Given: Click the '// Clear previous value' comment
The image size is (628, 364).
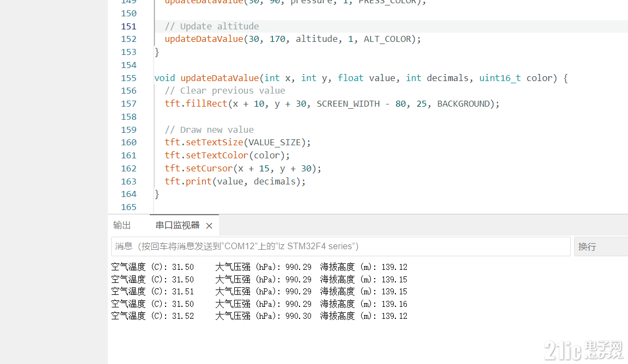Looking at the screenshot, I should [x=225, y=91].
